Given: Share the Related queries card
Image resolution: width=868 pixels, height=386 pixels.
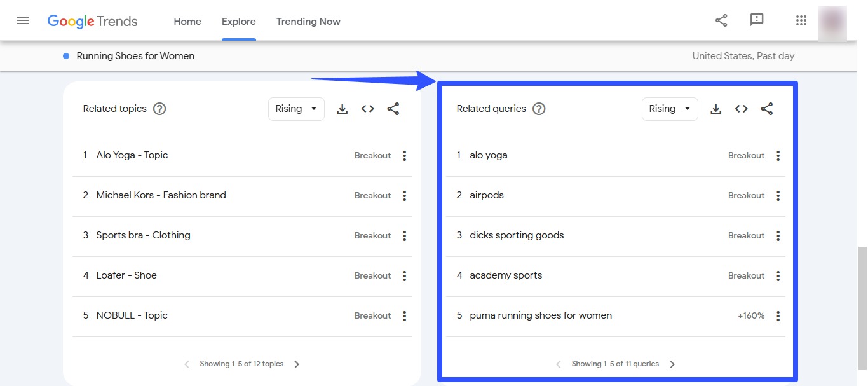Looking at the screenshot, I should (x=767, y=109).
